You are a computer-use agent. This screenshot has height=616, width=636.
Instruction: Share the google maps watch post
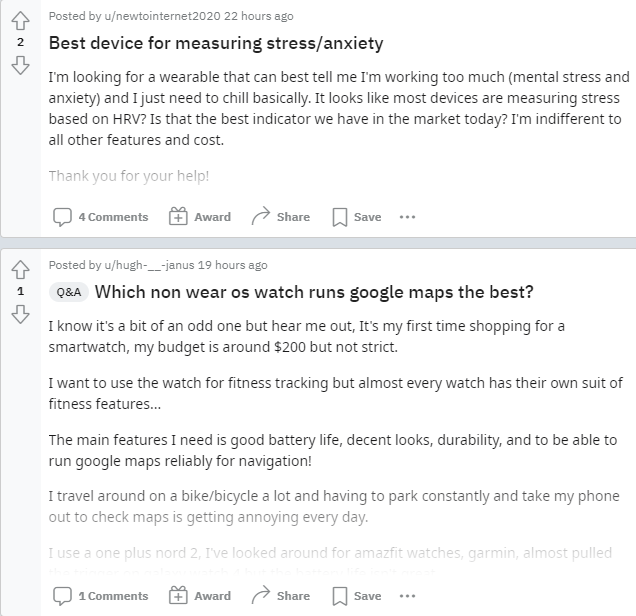pyautogui.click(x=280, y=596)
